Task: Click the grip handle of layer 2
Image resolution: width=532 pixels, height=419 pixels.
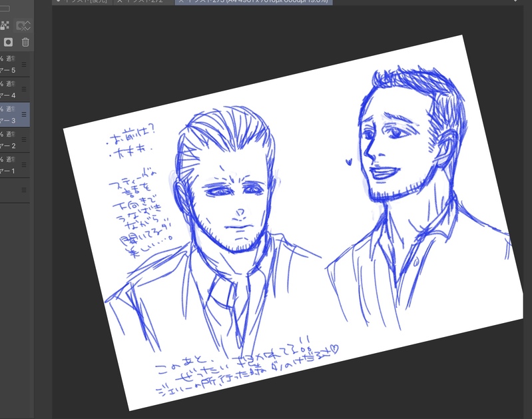Action: pyautogui.click(x=24, y=139)
